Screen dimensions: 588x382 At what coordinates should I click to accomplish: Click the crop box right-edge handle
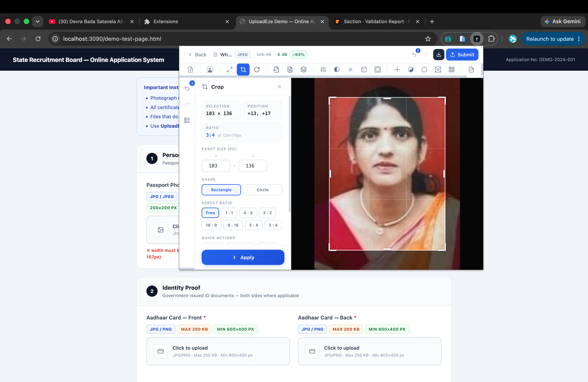(x=444, y=174)
